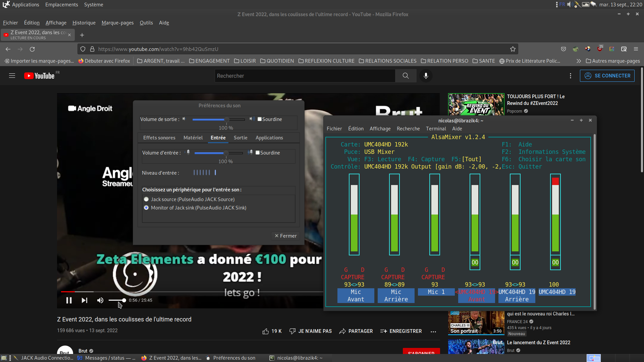Show more bookmarks chevron in toolbar

(x=579, y=61)
